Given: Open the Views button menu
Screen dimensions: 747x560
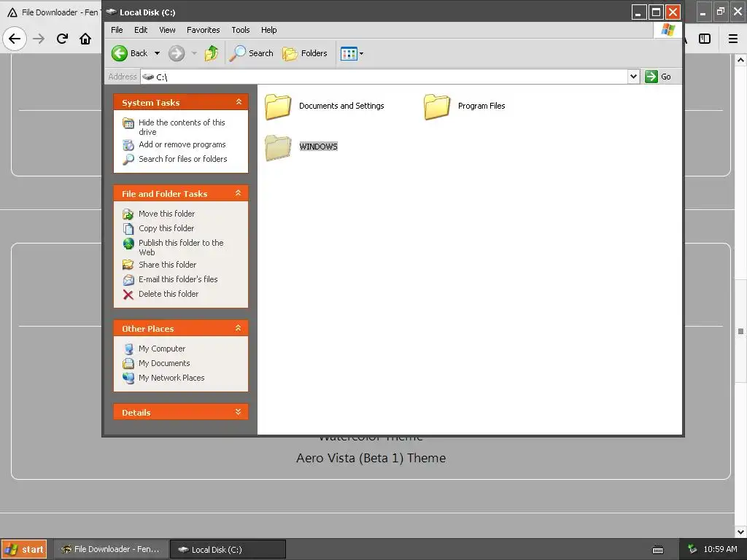Looking at the screenshot, I should (352, 53).
